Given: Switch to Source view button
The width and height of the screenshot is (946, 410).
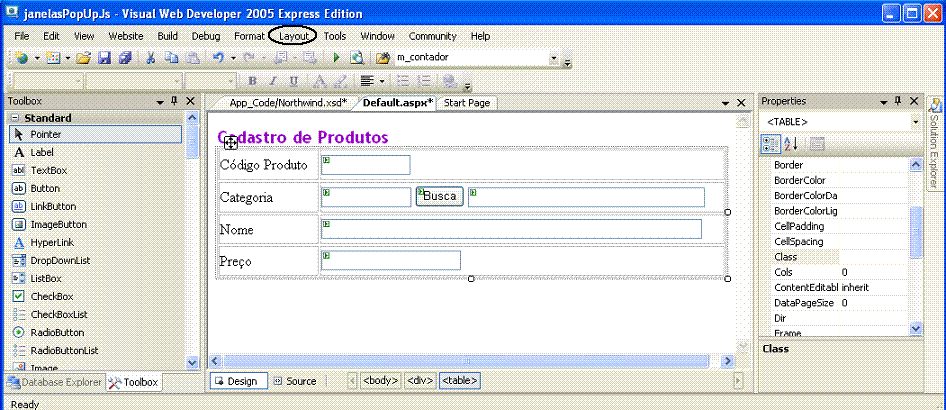Looking at the screenshot, I should pyautogui.click(x=295, y=381).
